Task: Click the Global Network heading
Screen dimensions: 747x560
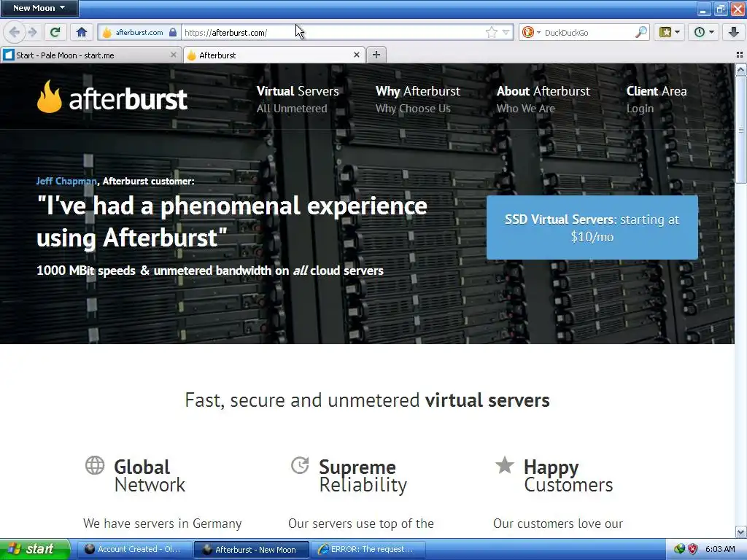Action: [150, 475]
